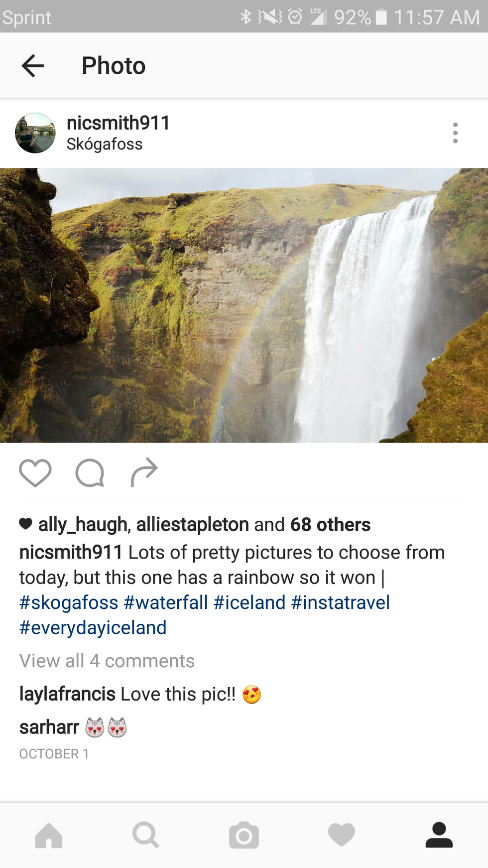Open Skógafoss location link

click(x=105, y=144)
